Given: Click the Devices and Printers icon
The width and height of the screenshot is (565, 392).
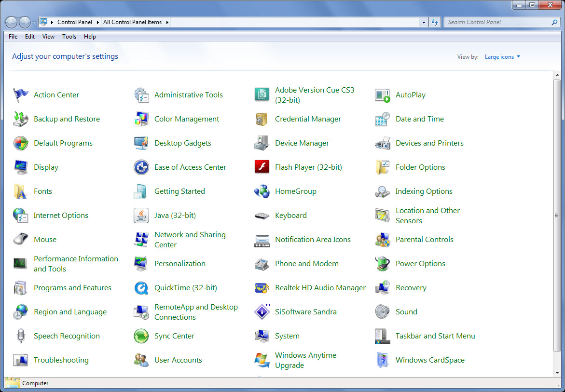Looking at the screenshot, I should pos(382,143).
